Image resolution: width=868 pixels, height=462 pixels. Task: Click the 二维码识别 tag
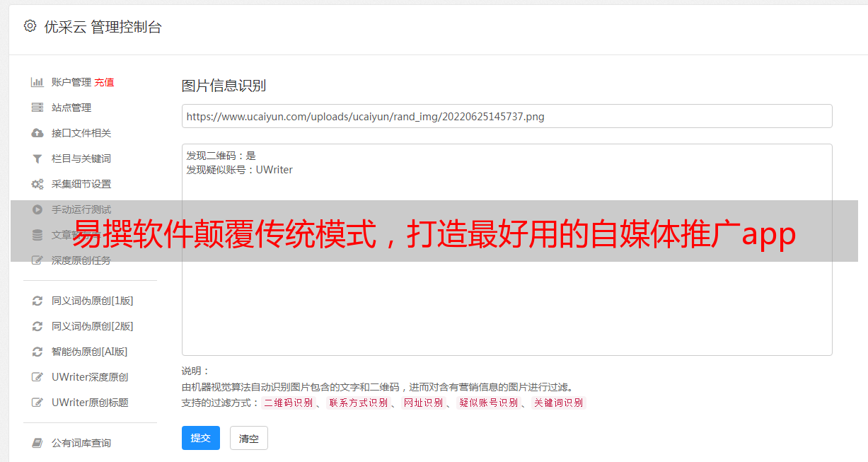288,403
